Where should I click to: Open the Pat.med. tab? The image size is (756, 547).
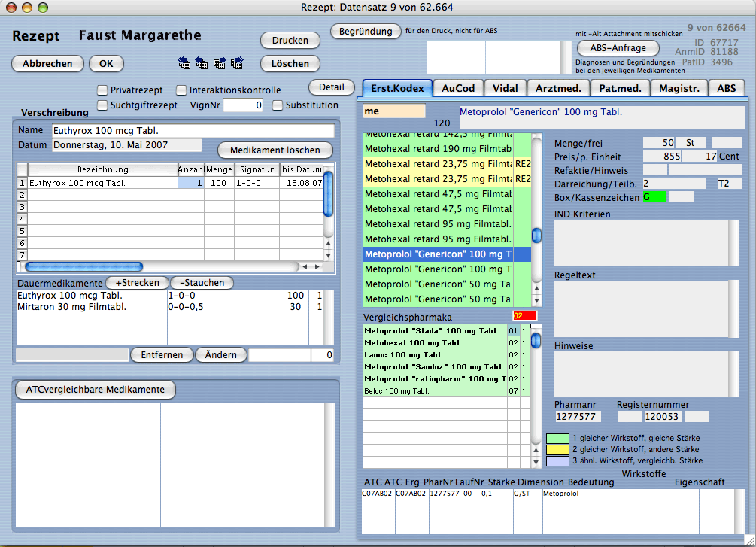click(620, 88)
